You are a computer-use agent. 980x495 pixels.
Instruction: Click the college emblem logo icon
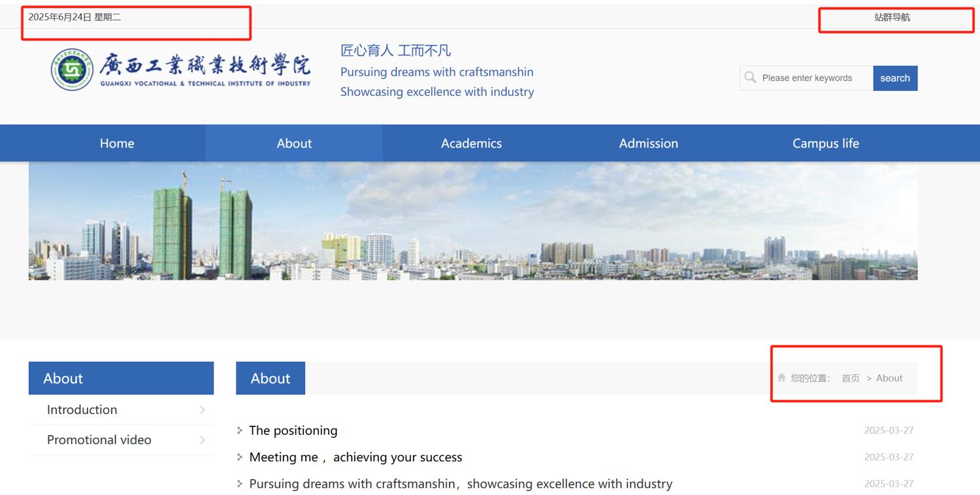click(x=73, y=69)
